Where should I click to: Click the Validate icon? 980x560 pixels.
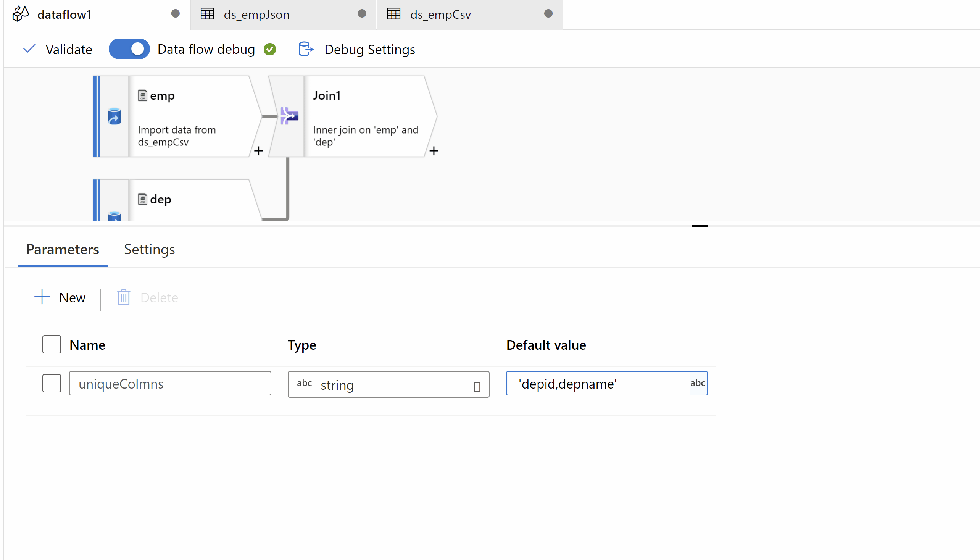pyautogui.click(x=30, y=49)
